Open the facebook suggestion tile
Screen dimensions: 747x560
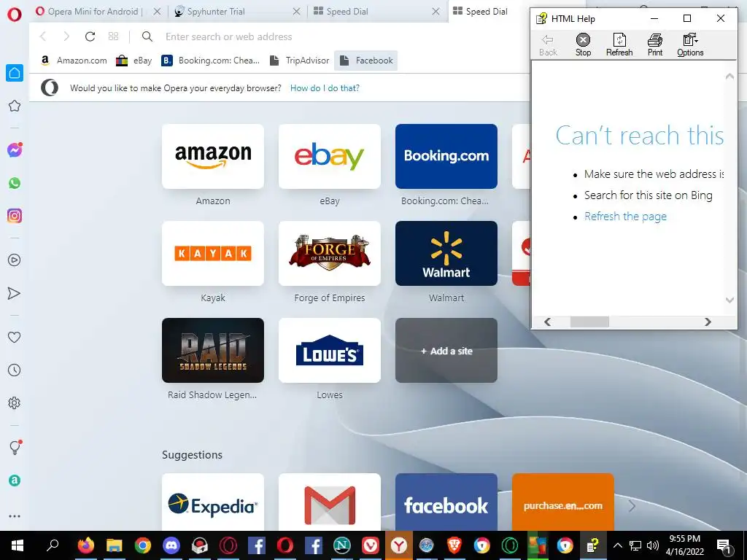point(446,502)
